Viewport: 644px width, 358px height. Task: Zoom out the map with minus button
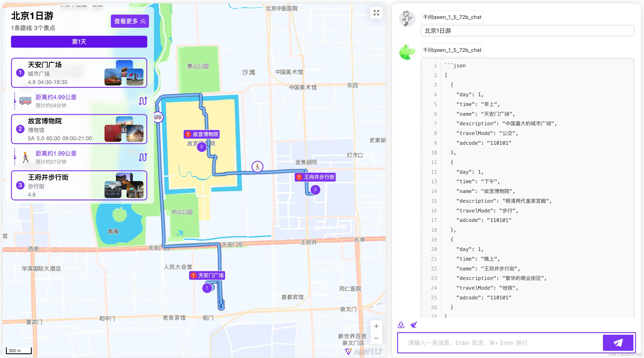[376, 338]
